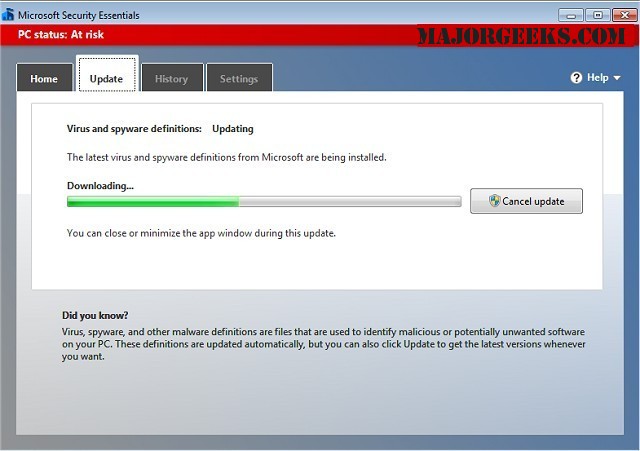This screenshot has height=451, width=640.
Task: Expand the Help dropdown arrow
Action: tap(617, 78)
